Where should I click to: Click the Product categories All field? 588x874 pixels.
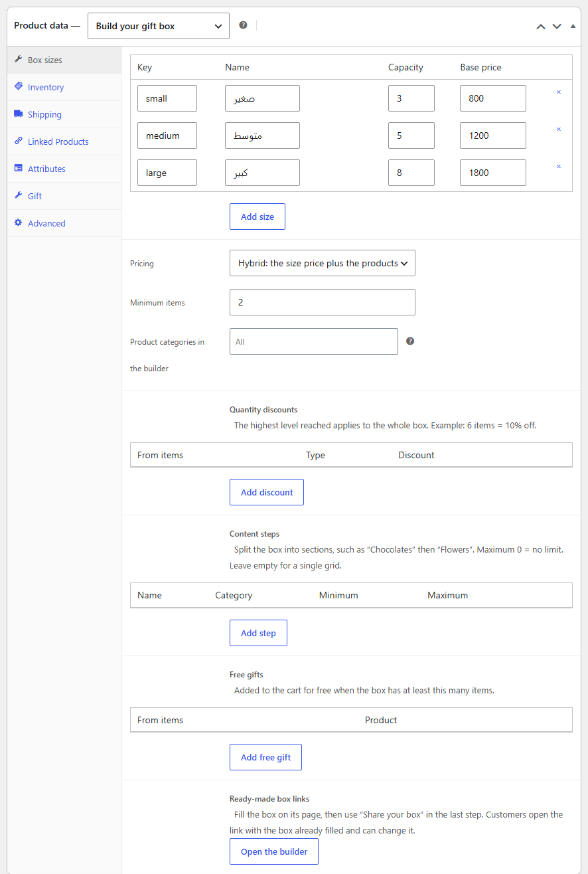coord(314,341)
